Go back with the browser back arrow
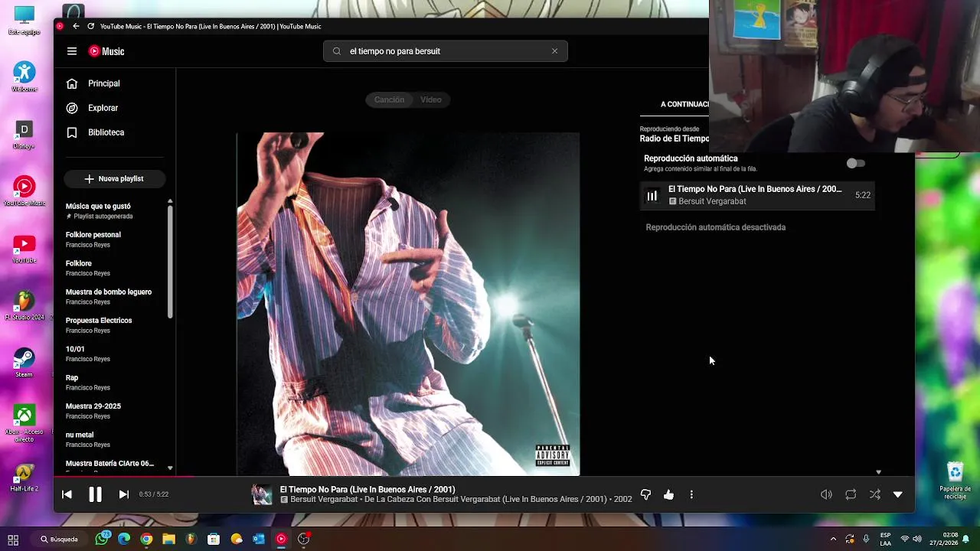Viewport: 980px width, 551px height. point(76,26)
